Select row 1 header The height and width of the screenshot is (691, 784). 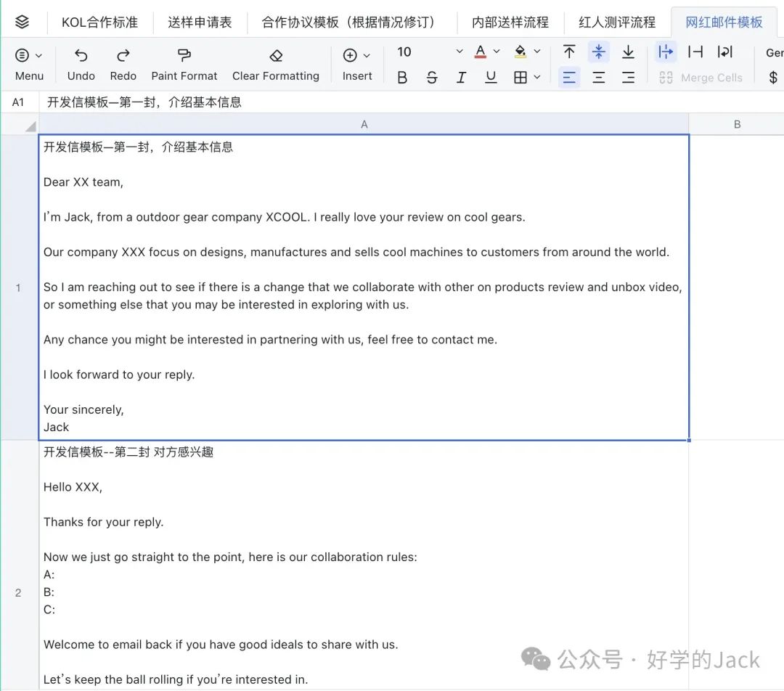[18, 287]
